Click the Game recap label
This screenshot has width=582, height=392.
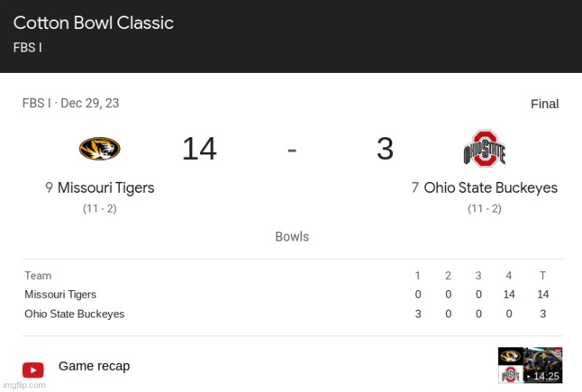click(94, 366)
